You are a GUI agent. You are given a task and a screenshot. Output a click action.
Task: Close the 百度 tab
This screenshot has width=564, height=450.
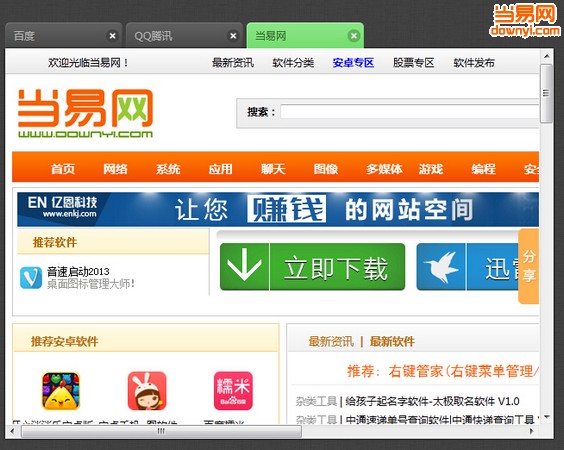[x=112, y=36]
